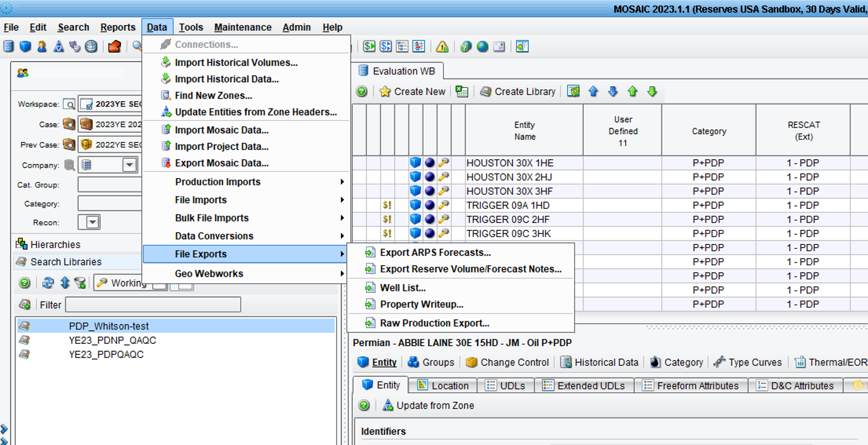Image resolution: width=868 pixels, height=445 pixels.
Task: Open the Company dropdown
Action: click(129, 165)
